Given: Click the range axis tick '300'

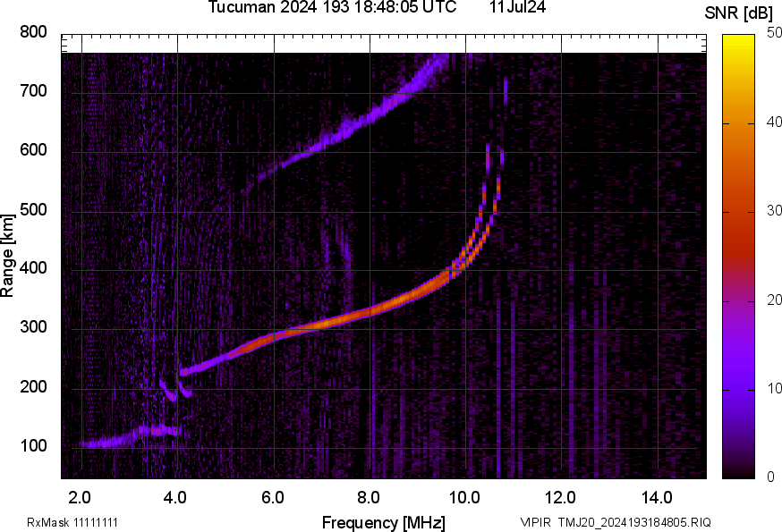Looking at the screenshot, I should (x=33, y=327).
